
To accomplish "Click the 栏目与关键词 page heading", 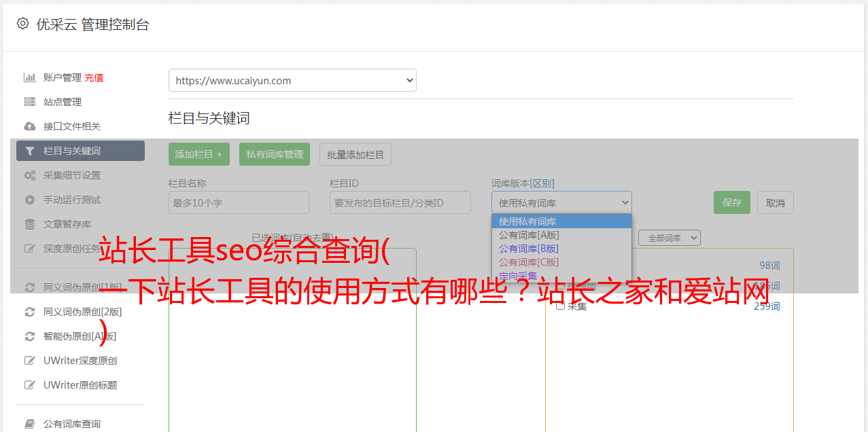I will tap(209, 118).
